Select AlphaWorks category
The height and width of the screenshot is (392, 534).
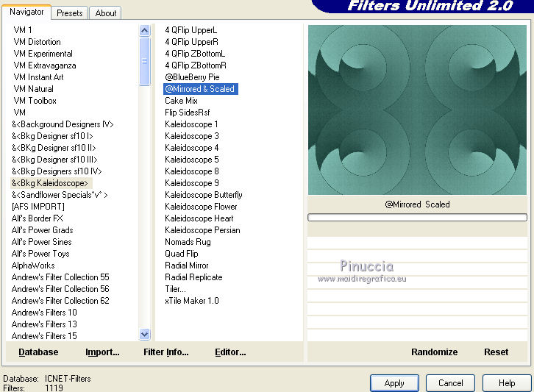pyautogui.click(x=33, y=266)
